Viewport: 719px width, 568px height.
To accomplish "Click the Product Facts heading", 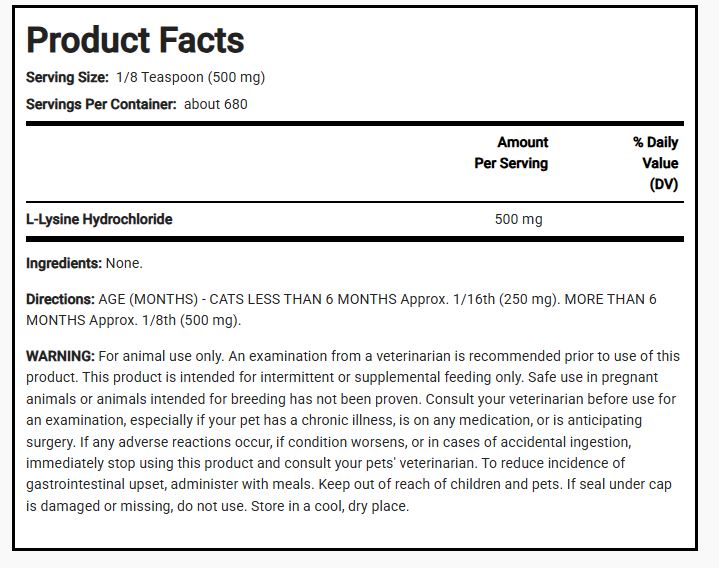I will (x=135, y=40).
